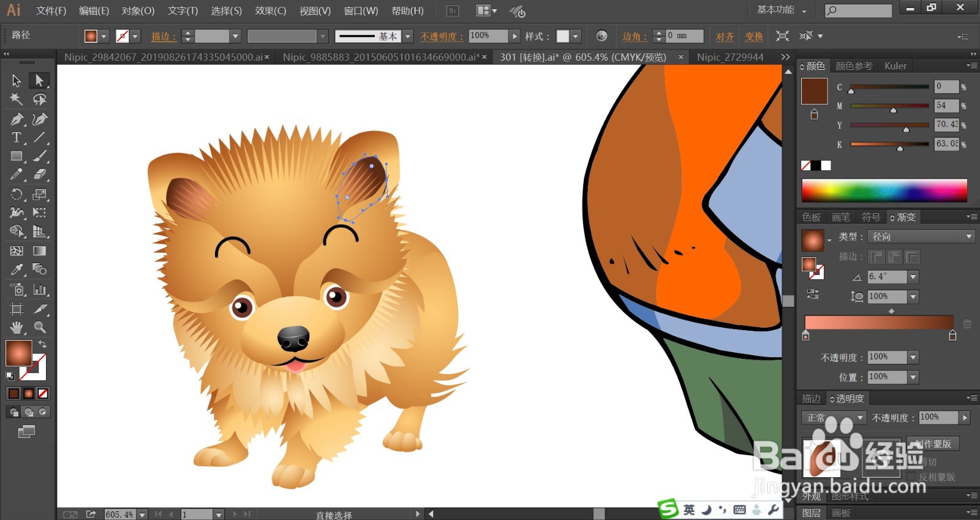Switch to the 颜色参考 panel tab

point(854,66)
